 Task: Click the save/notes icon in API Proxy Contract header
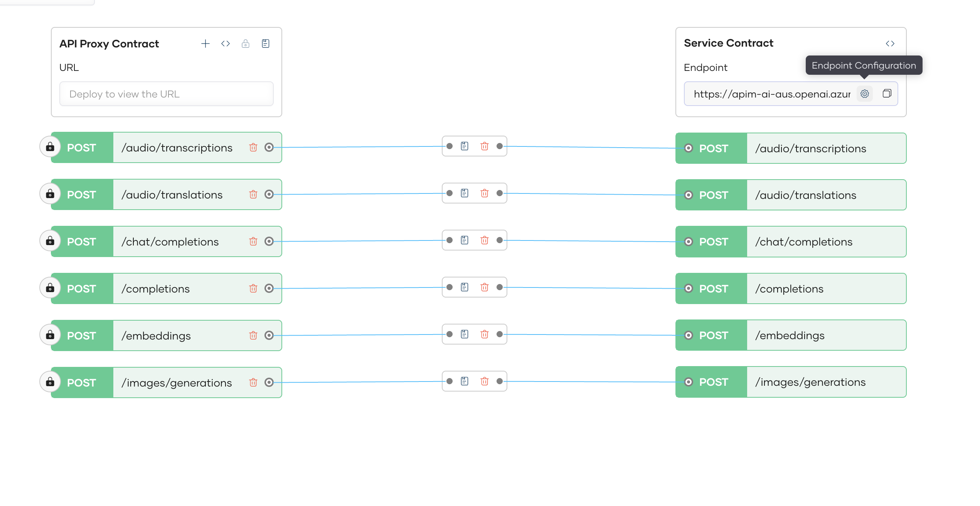(265, 44)
